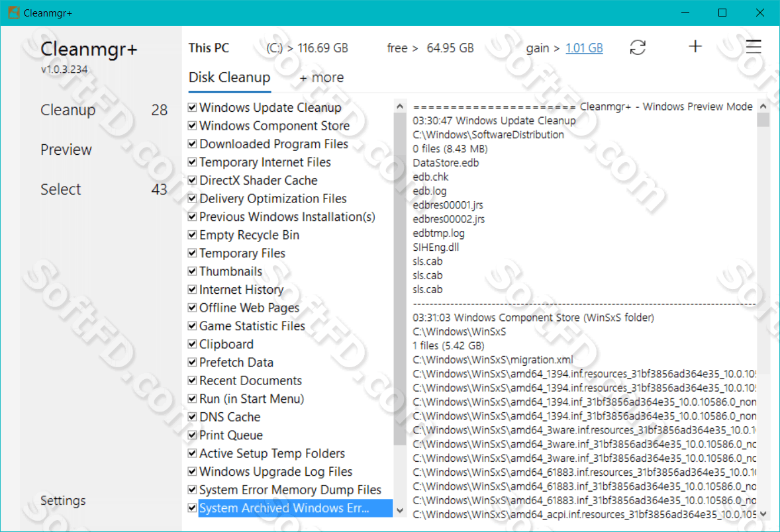The image size is (780, 532).
Task: Open the hamburger menu icon
Action: [753, 46]
